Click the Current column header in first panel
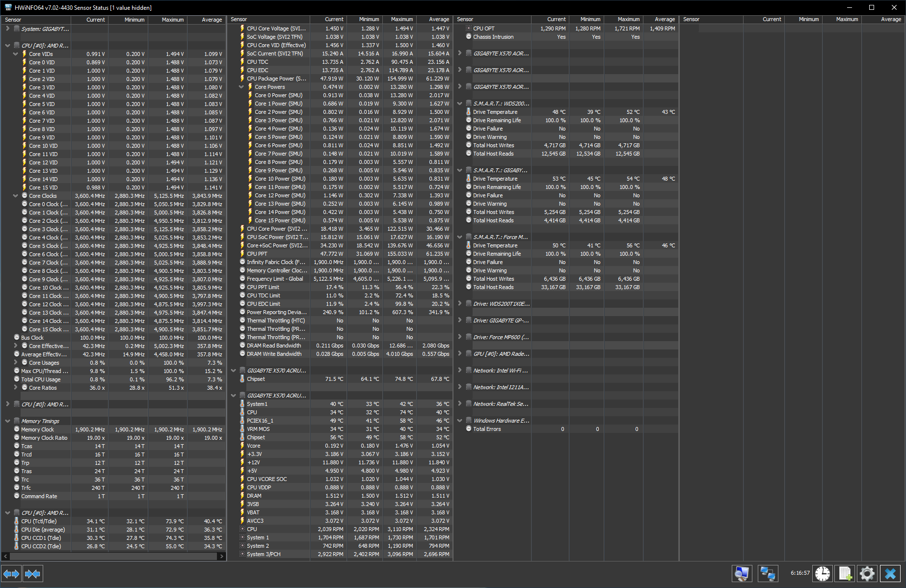The image size is (906, 588). coord(90,20)
